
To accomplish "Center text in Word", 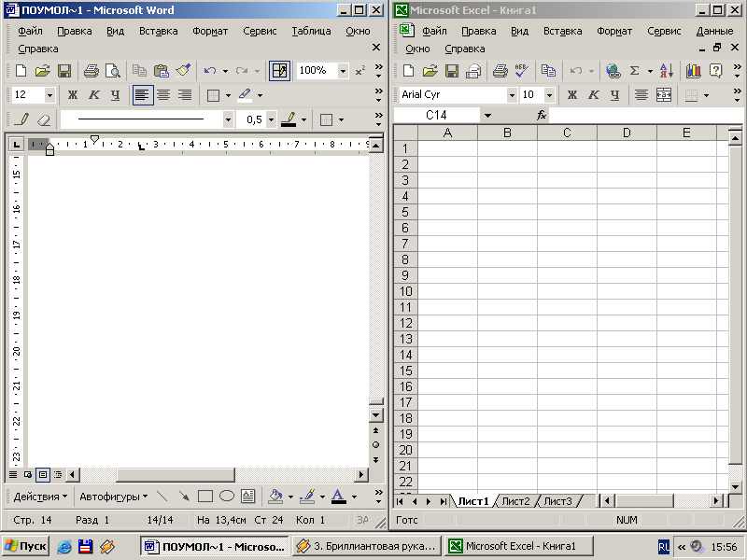I will [x=163, y=95].
